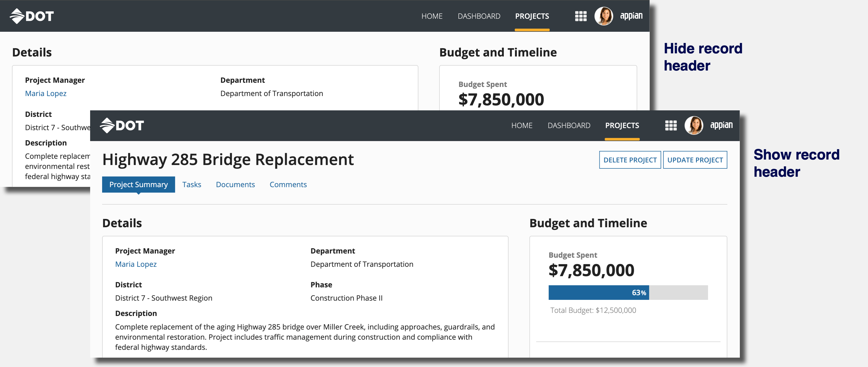The width and height of the screenshot is (868, 367).
Task: Open DASHBOARD in the back window navigation
Action: tap(479, 16)
